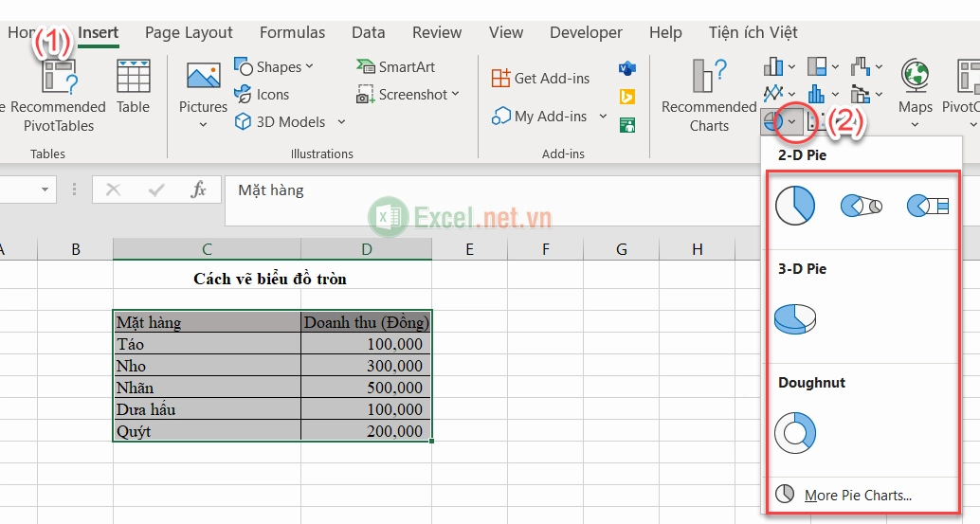Switch to the Page Layout tab

click(189, 32)
